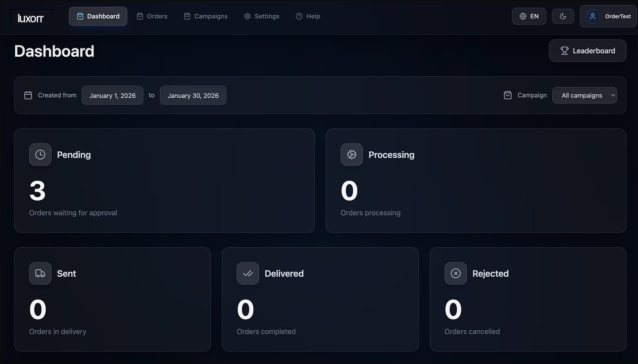This screenshot has width=638, height=364.
Task: Open the Help section
Action: tap(308, 16)
